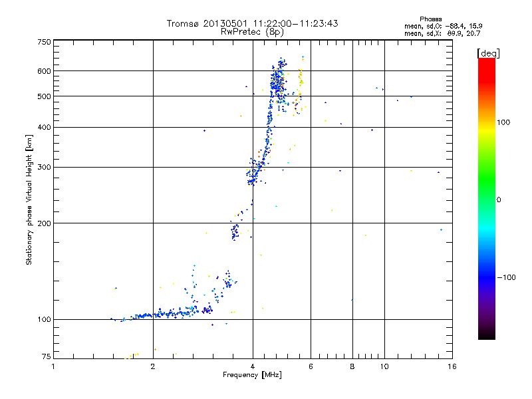
Task: Click the 'mean, sd,X: 89.9, 20.7' statistics line
Action: (x=442, y=33)
